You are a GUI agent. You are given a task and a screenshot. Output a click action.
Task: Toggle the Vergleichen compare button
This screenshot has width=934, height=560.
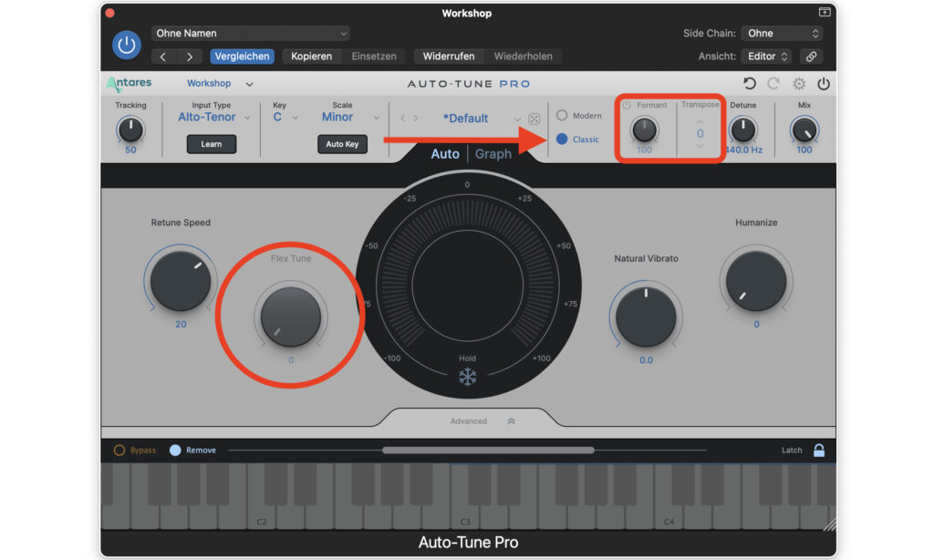242,57
